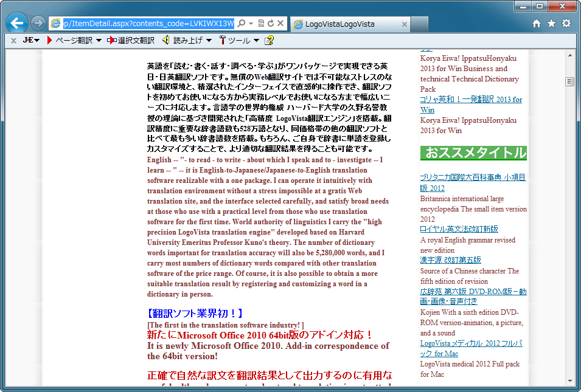This screenshot has height=392, width=581.
Task: Close the LogoVista tab
Action: pyautogui.click(x=404, y=24)
